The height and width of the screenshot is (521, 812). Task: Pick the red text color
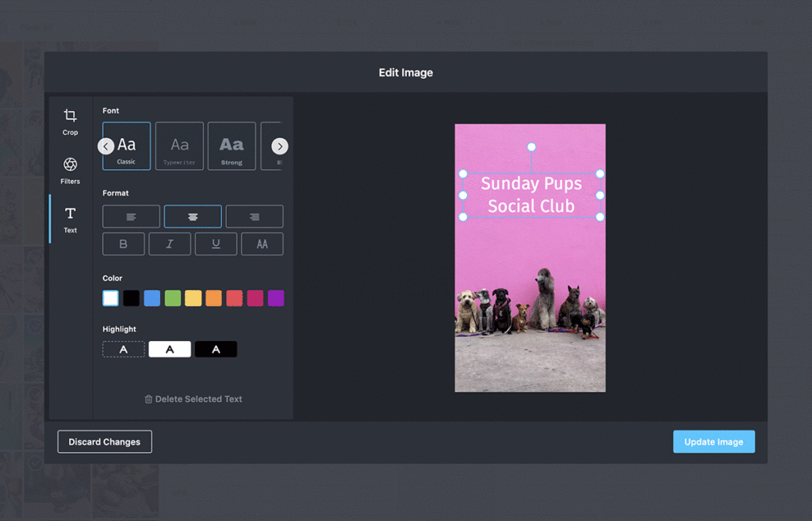(234, 298)
